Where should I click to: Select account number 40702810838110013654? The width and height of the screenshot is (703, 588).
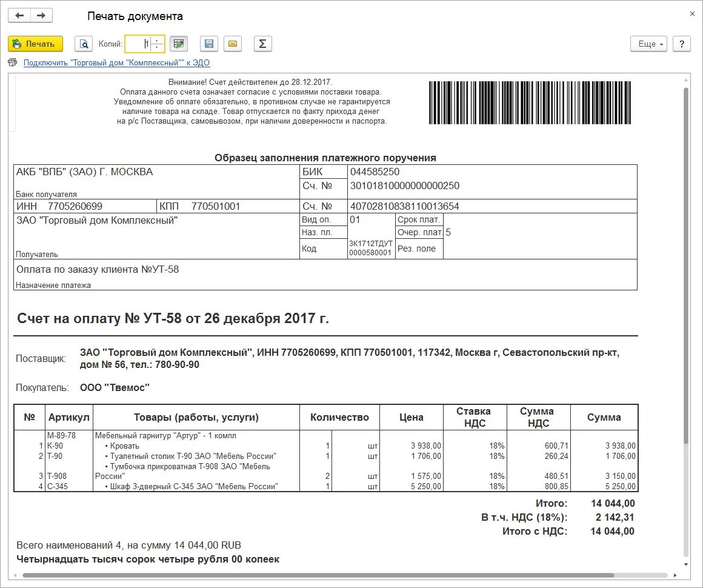click(x=404, y=206)
